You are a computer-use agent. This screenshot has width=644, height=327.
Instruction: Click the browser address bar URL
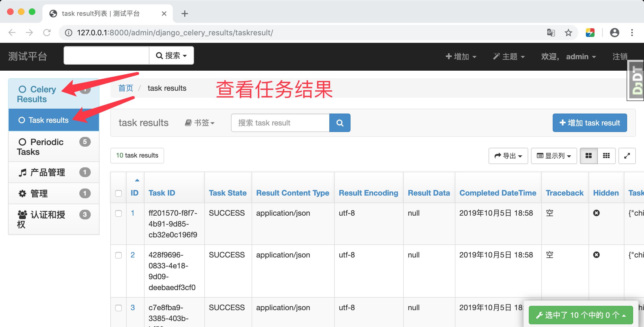click(175, 33)
